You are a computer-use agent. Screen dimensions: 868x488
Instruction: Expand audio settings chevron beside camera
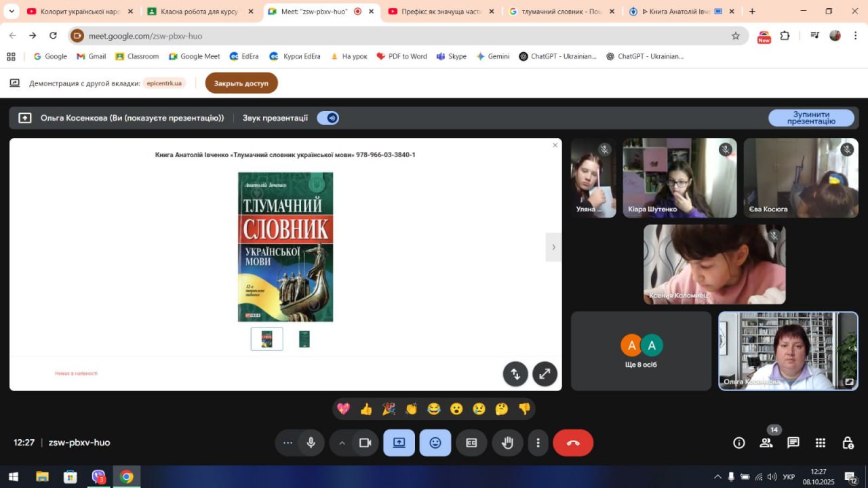[342, 443]
